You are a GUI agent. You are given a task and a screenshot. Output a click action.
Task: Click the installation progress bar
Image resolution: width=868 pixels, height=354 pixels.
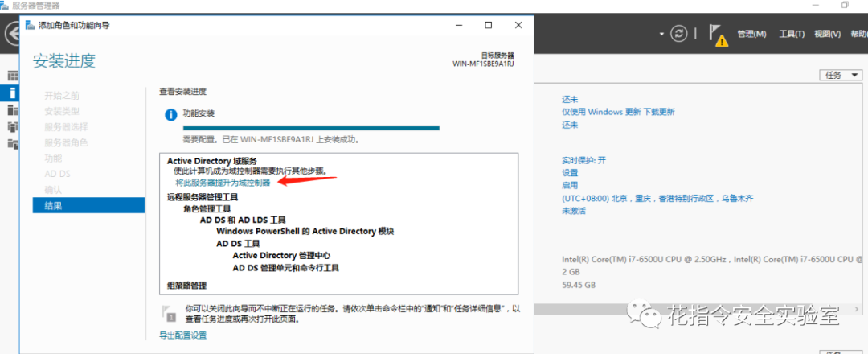[x=311, y=128]
